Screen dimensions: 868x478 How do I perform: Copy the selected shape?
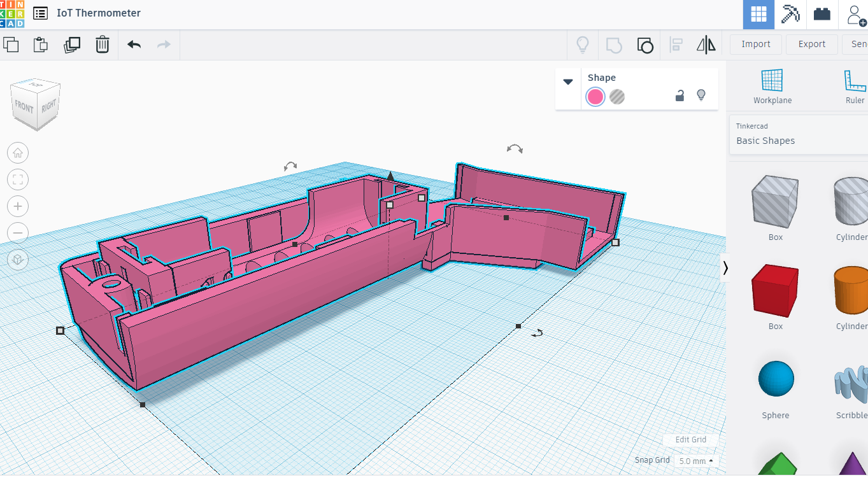tap(11, 45)
